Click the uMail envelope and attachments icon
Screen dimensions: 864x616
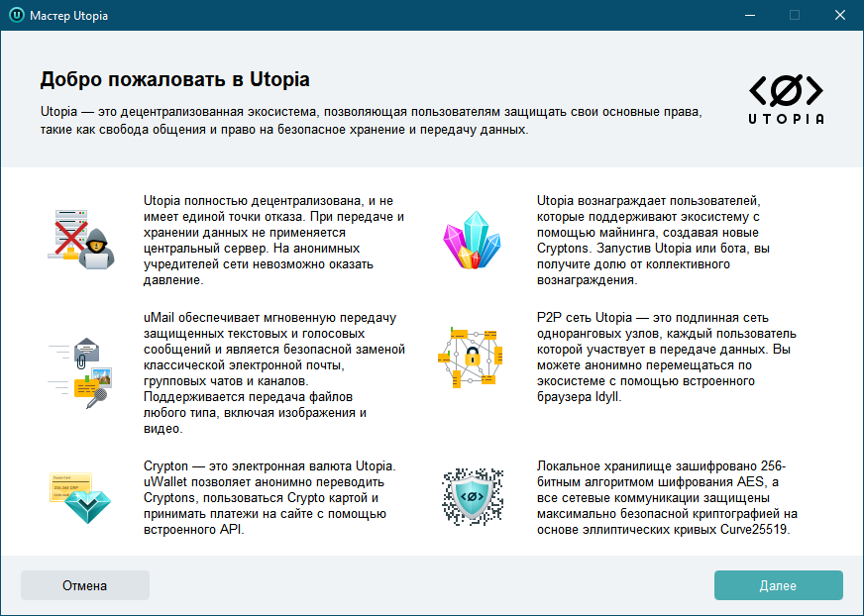[x=80, y=372]
